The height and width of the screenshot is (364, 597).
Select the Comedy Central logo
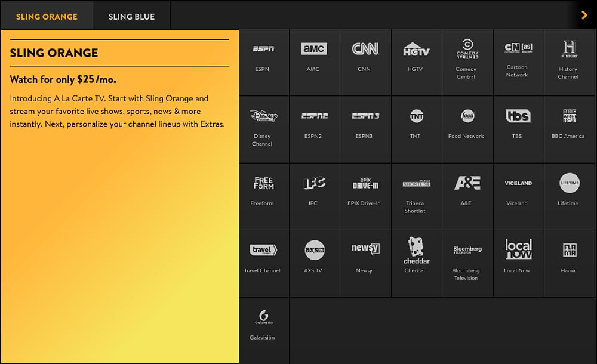(467, 49)
